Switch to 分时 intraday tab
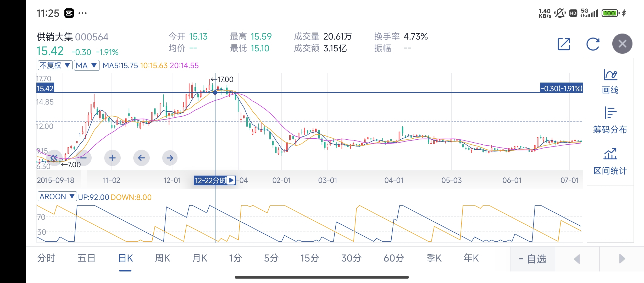The height and width of the screenshot is (283, 644). click(46, 258)
